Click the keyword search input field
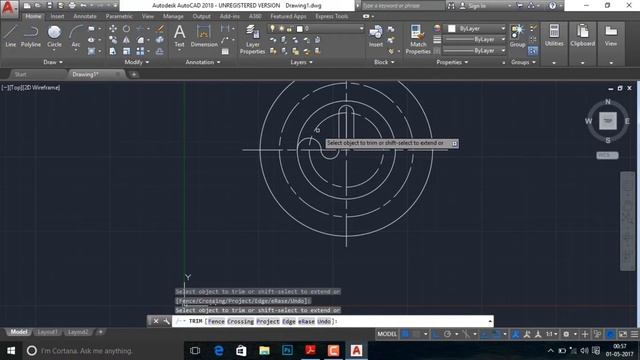Screen dimensions: 640x360 click(x=402, y=6)
